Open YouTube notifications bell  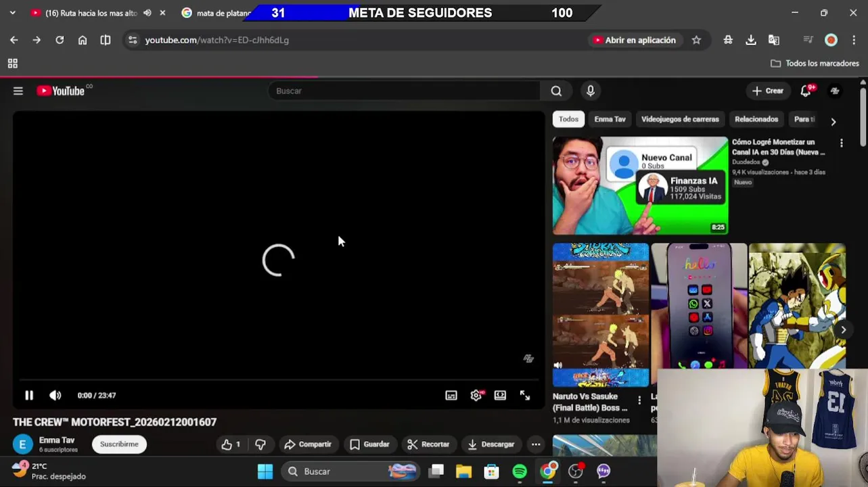pos(806,91)
